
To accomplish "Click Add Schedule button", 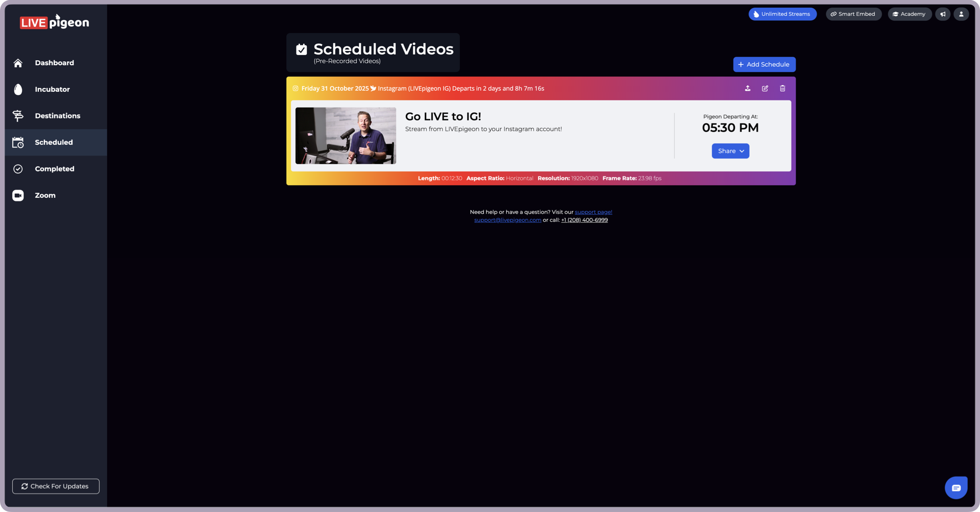I will [x=764, y=64].
